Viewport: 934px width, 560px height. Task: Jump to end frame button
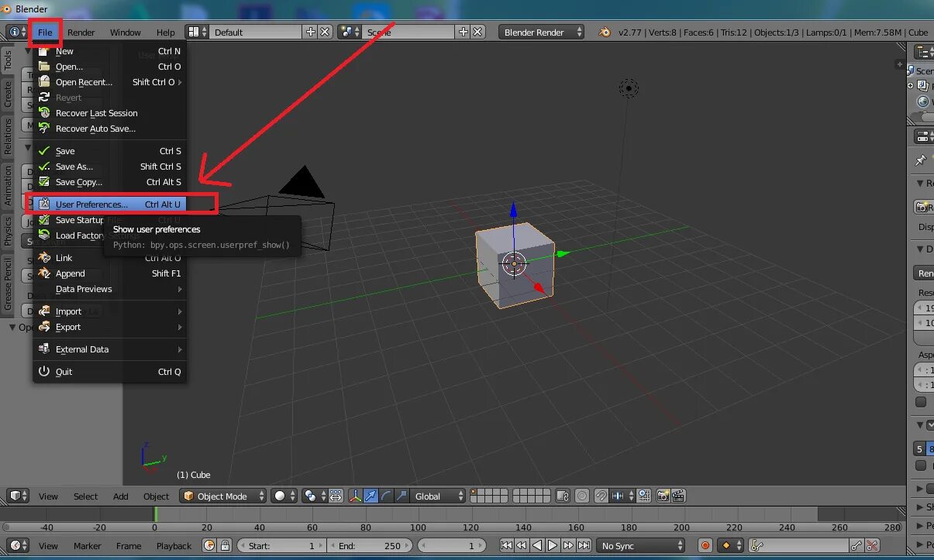pos(584,546)
